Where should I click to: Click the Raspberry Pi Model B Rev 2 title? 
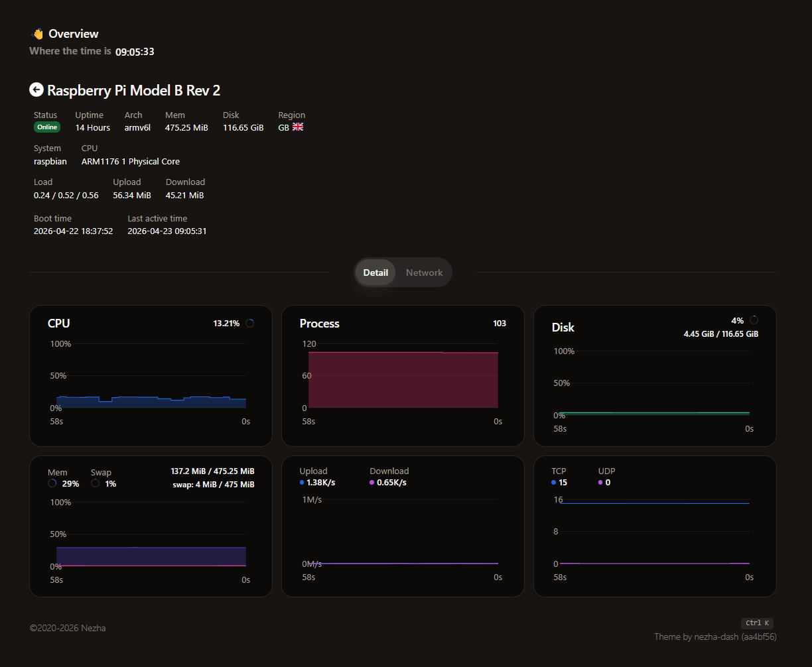coord(133,90)
